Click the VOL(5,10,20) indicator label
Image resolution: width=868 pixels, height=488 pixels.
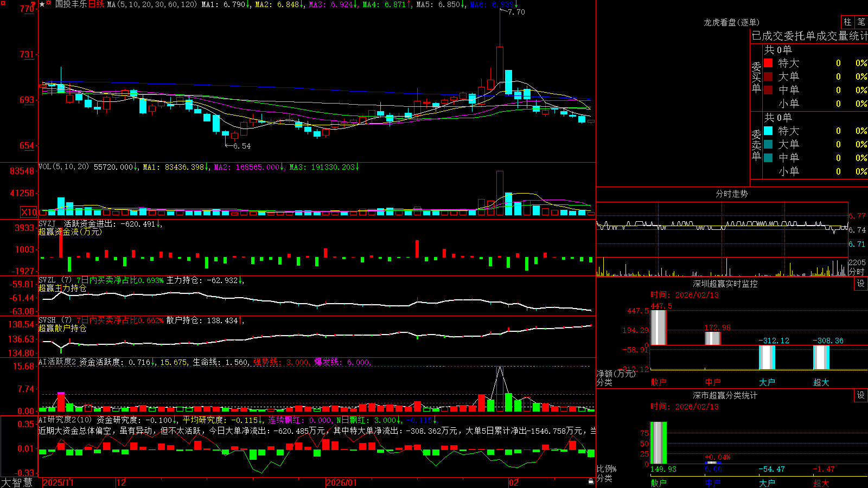point(63,167)
